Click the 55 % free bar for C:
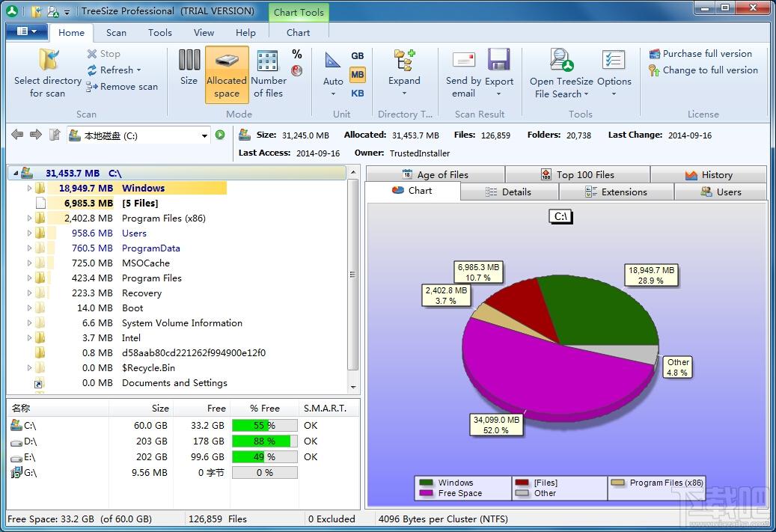Screen dimensions: 776x532 coord(265,426)
